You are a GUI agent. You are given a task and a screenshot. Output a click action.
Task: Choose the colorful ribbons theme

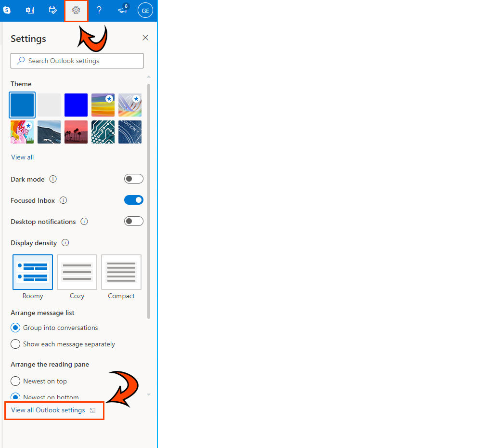130,105
